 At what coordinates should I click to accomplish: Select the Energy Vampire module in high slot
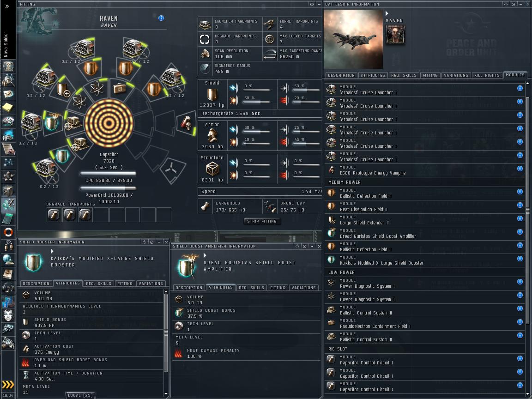[186, 123]
